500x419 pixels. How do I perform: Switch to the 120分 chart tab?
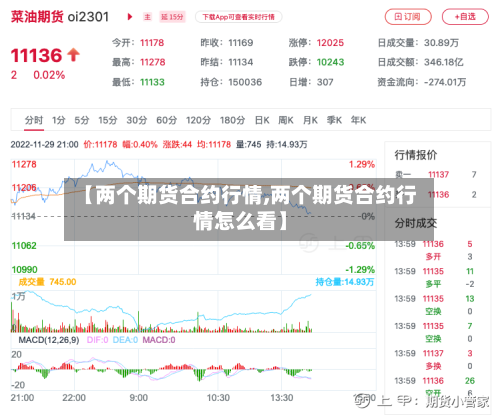198,120
